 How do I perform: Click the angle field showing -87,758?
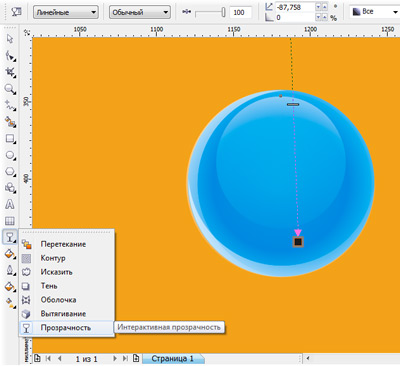pyautogui.click(x=295, y=7)
